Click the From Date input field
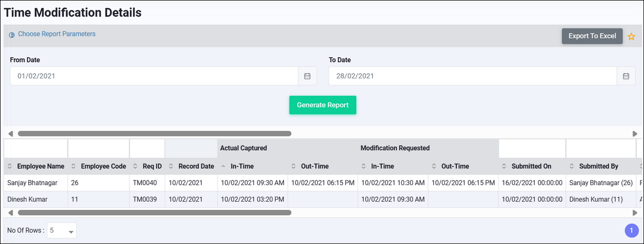The image size is (644, 244). tap(154, 76)
